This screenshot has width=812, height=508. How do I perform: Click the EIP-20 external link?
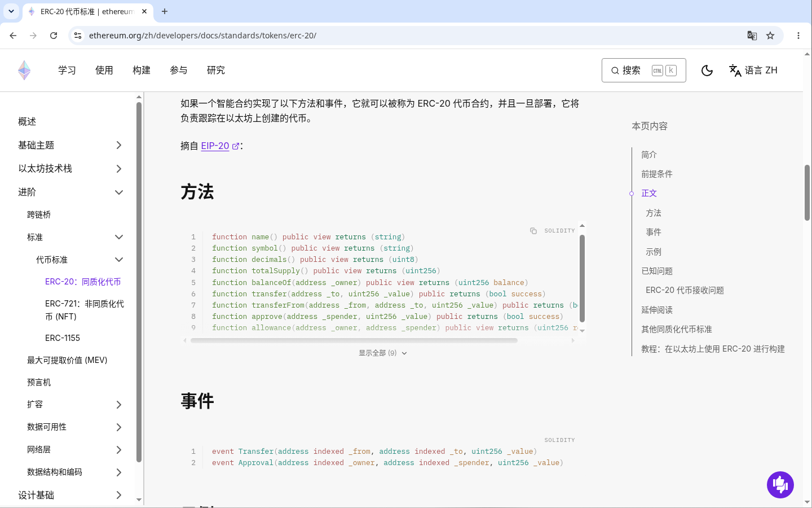point(220,146)
